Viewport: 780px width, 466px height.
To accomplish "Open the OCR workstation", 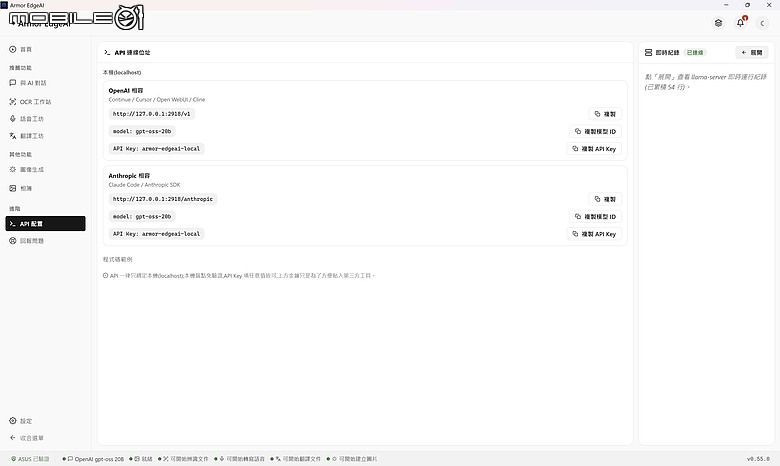I will [x=30, y=101].
